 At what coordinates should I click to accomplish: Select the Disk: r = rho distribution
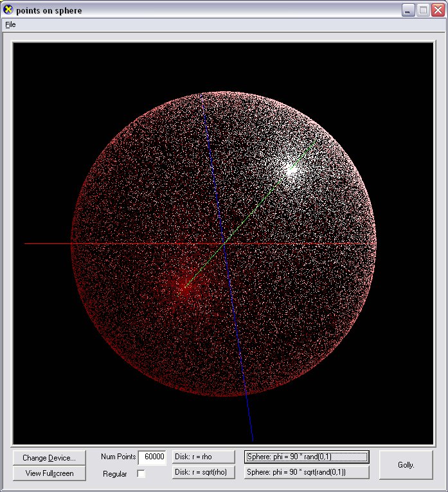click(x=202, y=457)
